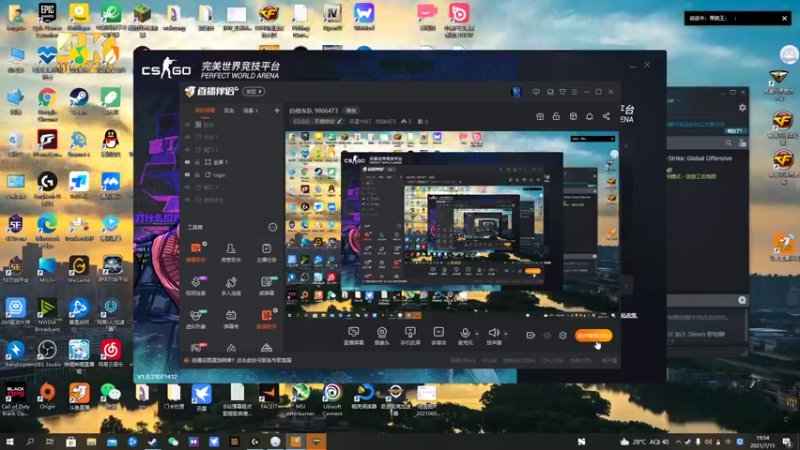This screenshot has width=800, height=450.
Task: Add a 手机投屏 phone casting source
Action: coord(410,336)
